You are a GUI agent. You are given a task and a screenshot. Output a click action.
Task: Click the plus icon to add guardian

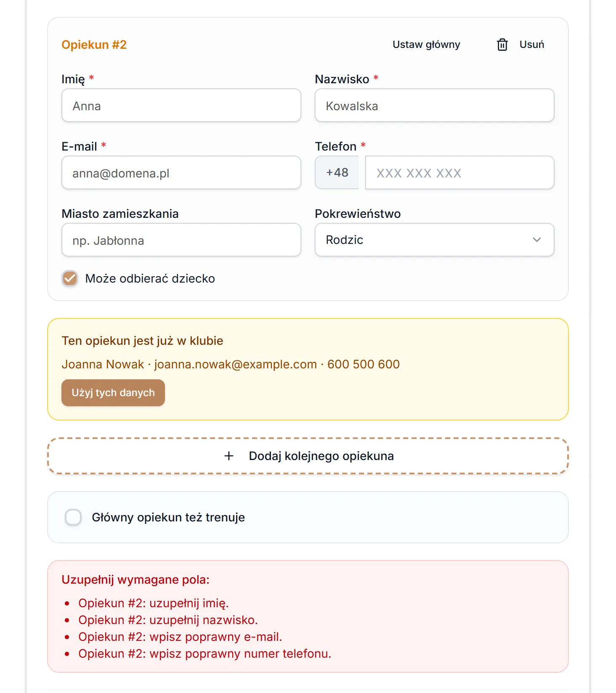coord(229,456)
